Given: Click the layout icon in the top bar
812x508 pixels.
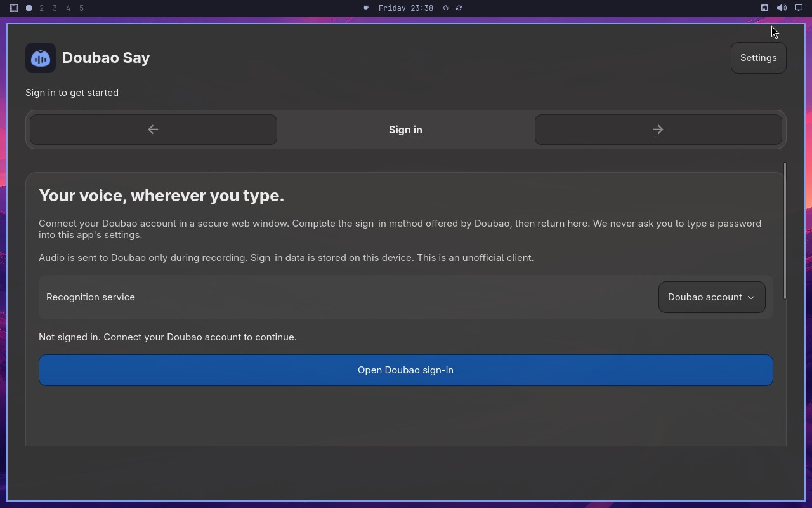Looking at the screenshot, I should pos(13,8).
